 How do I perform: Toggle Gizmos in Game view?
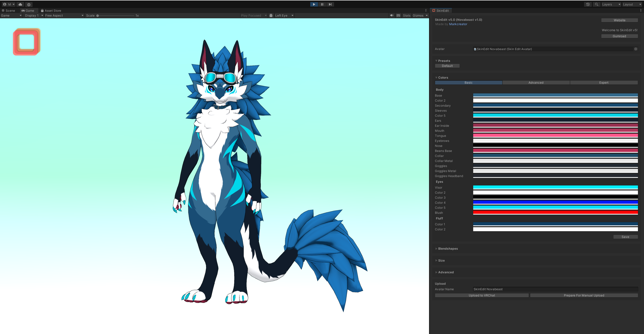[x=418, y=15]
